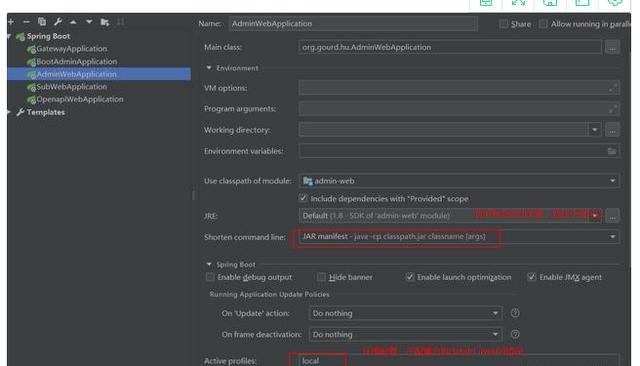Browse for Main class with ellipsis button

click(x=612, y=47)
